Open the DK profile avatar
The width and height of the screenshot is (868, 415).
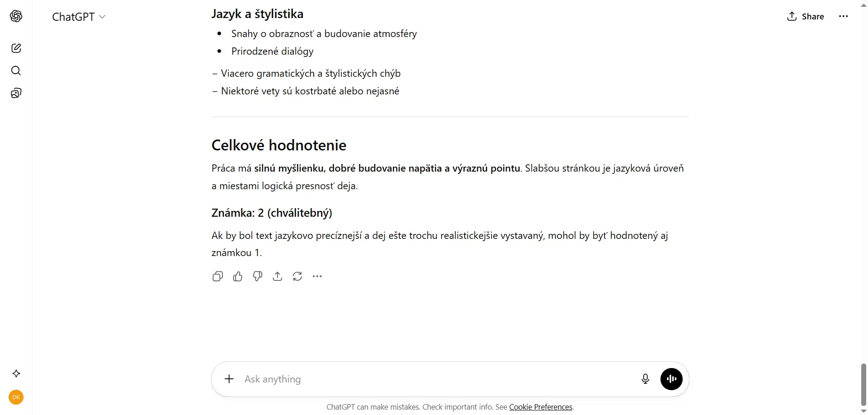(x=16, y=397)
